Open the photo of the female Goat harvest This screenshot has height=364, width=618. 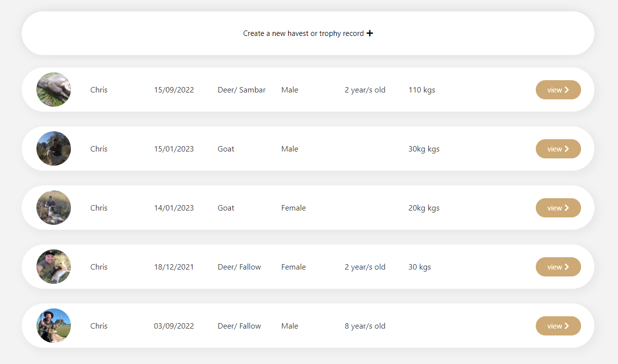[53, 208]
